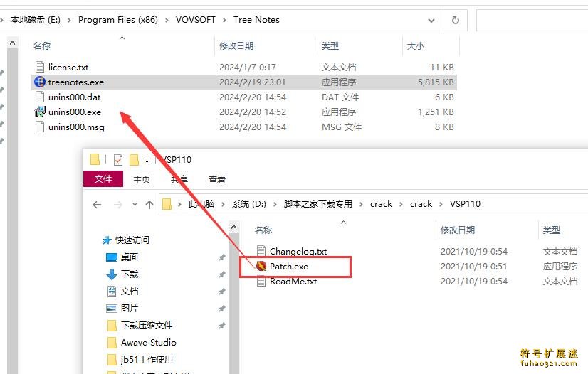Switch to the 主页 ribbon tab
The image size is (588, 374).
142,180
